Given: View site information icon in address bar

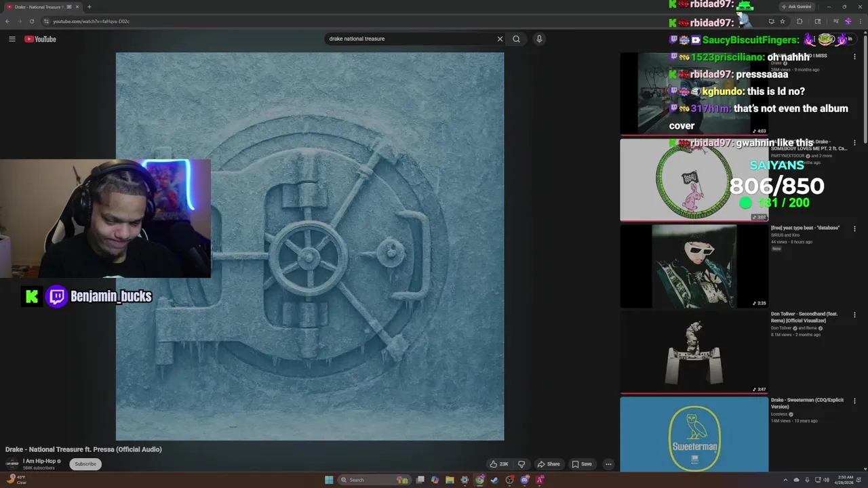Looking at the screenshot, I should coord(46,21).
